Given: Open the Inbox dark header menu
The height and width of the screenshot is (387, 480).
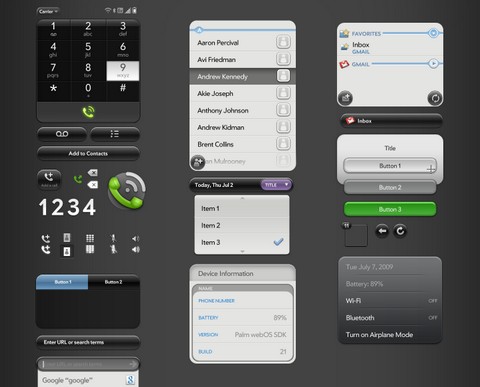Looking at the screenshot, I should [391, 121].
